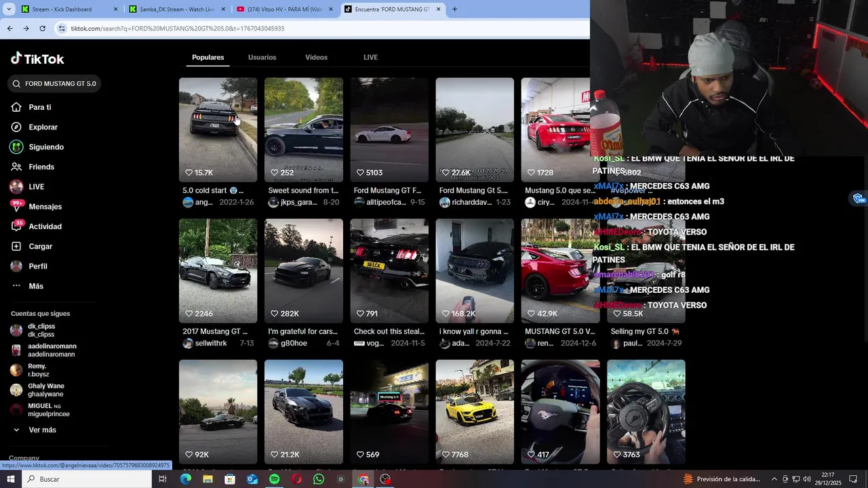Close the Stream - Kick Dashboard tab
868x488 pixels.
tap(115, 9)
